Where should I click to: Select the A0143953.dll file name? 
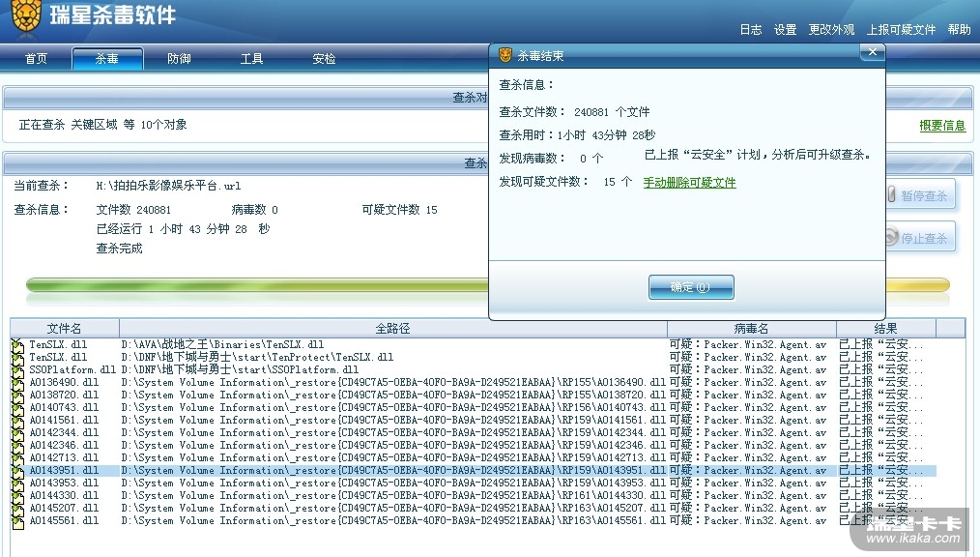tap(64, 483)
